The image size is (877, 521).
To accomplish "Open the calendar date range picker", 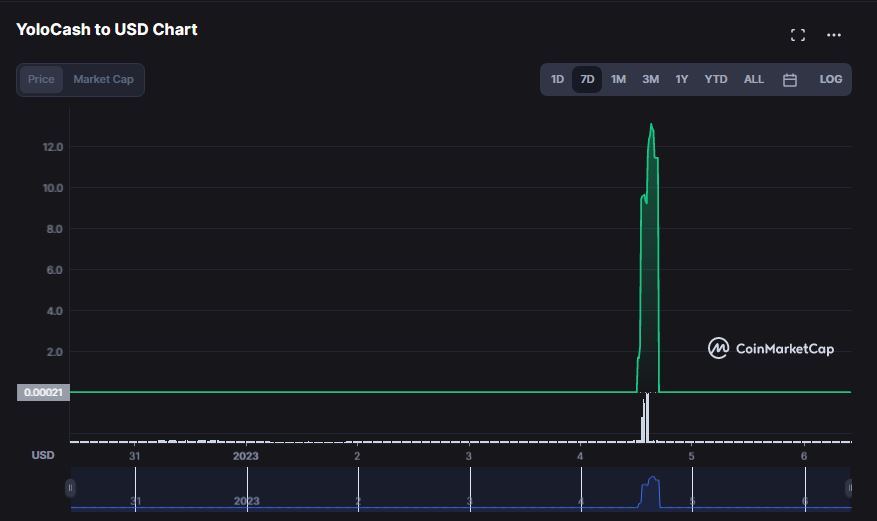I will [790, 80].
